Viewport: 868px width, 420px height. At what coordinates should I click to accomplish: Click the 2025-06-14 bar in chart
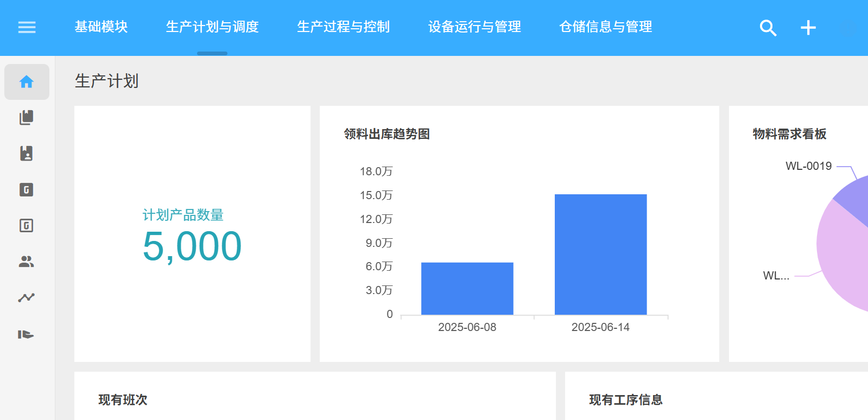(600, 254)
